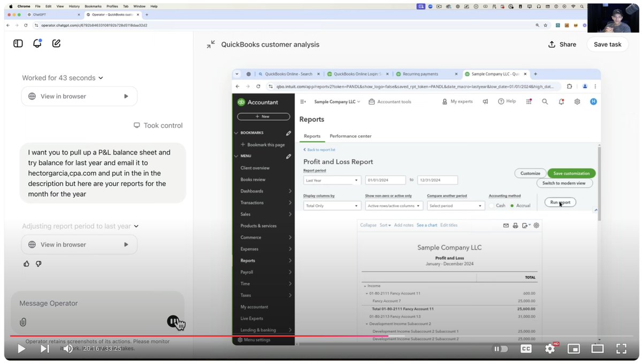
Task: Click the Message Operator input field
Action: (x=97, y=303)
